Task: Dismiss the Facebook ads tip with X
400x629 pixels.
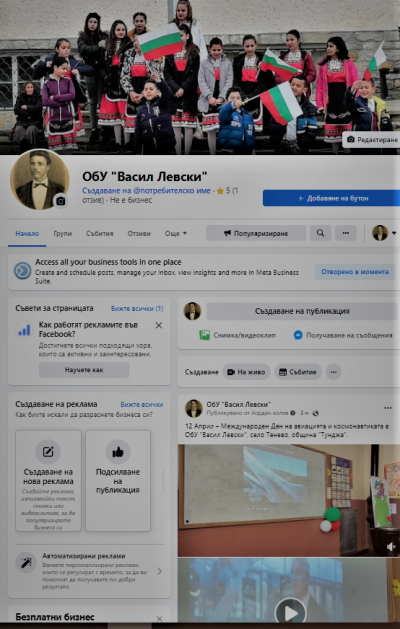Action: click(x=159, y=325)
